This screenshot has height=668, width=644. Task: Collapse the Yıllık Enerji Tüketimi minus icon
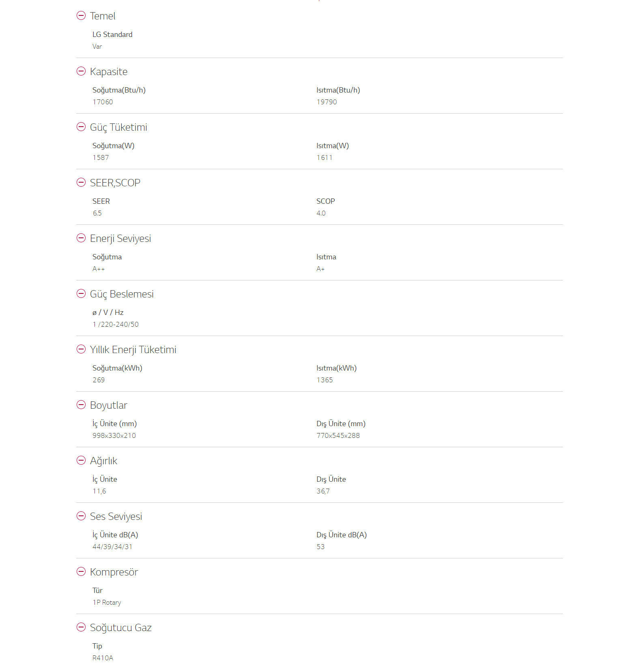tap(81, 349)
